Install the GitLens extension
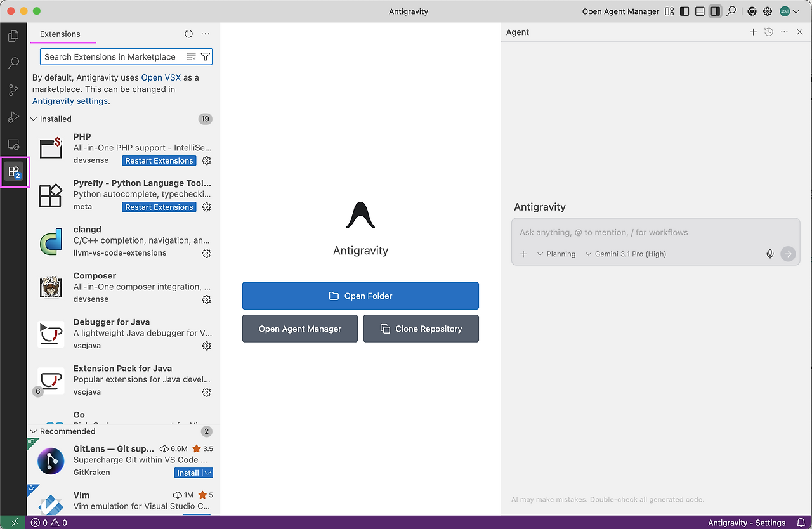The height and width of the screenshot is (529, 812). (x=188, y=473)
